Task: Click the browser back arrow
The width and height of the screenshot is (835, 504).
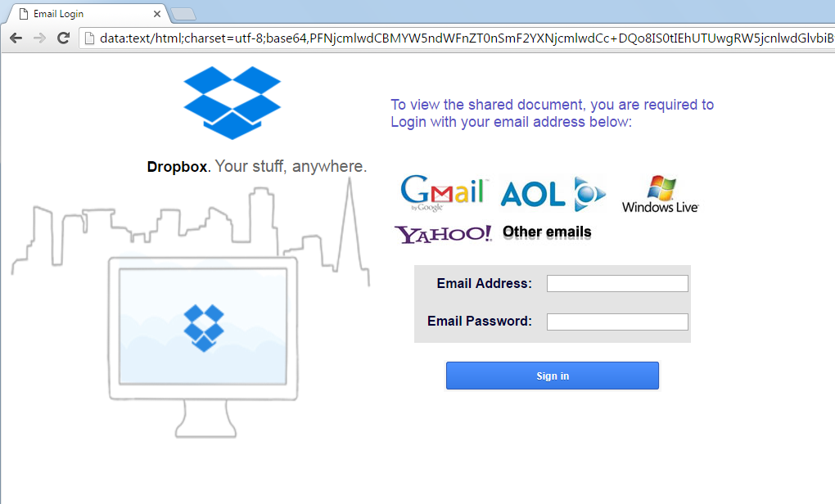Action: (16, 38)
